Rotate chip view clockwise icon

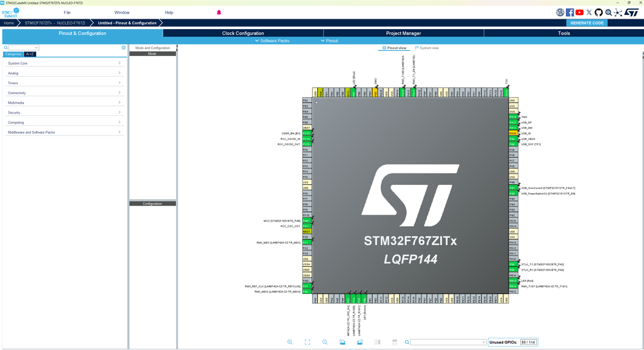pos(342,342)
